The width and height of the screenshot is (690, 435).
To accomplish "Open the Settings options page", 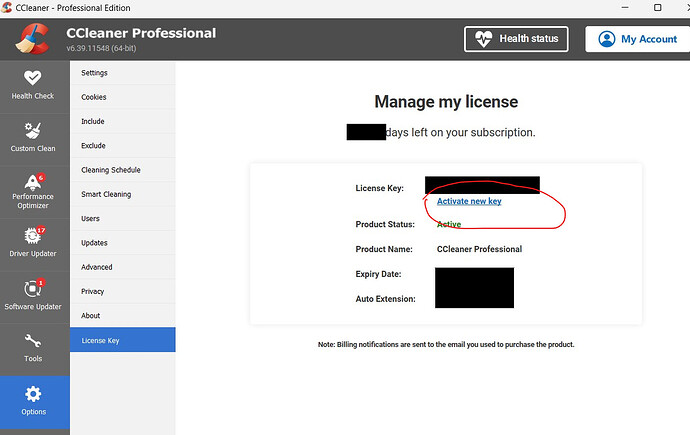I will coord(94,73).
